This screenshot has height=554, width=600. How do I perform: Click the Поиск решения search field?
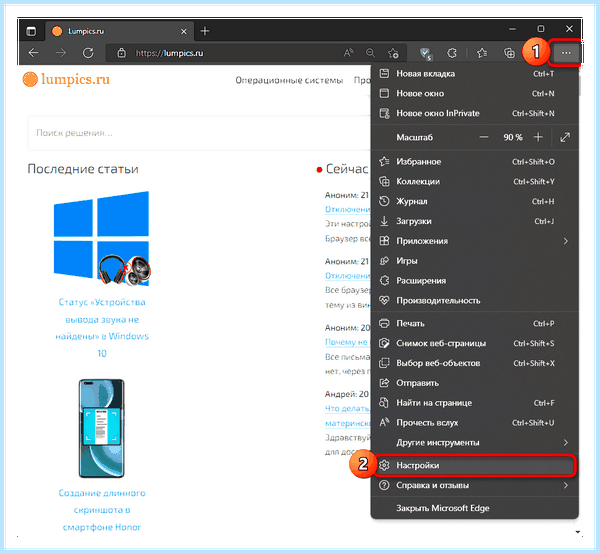pos(199,133)
